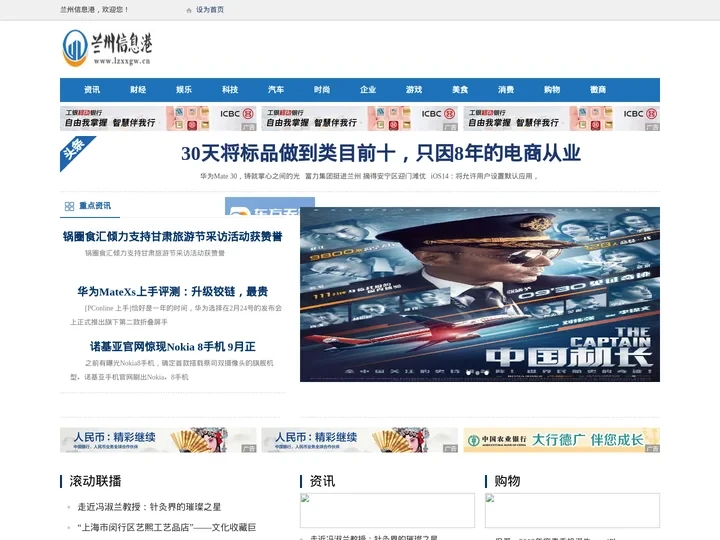720x540 pixels.
Task: Click the middle ICBC banner ad
Action: [x=360, y=118]
